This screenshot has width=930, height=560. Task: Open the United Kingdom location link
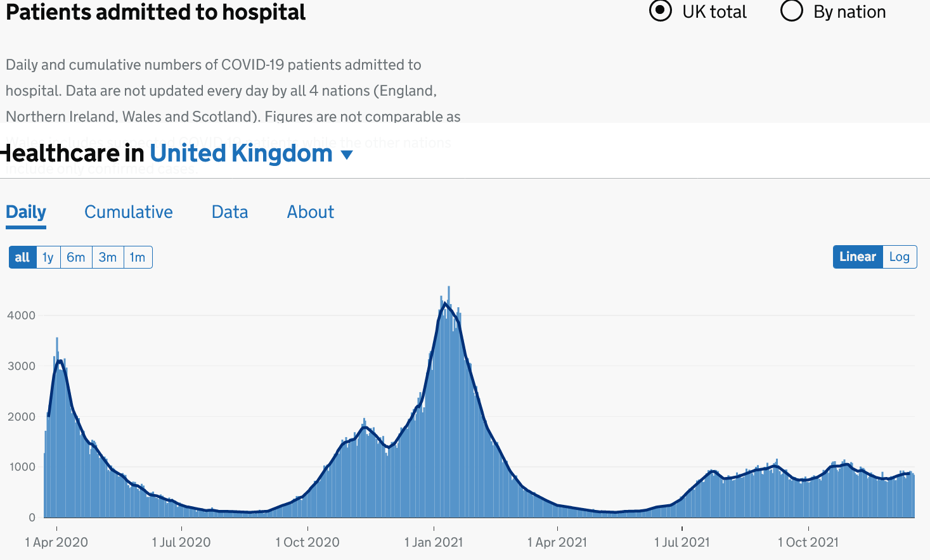coord(241,153)
